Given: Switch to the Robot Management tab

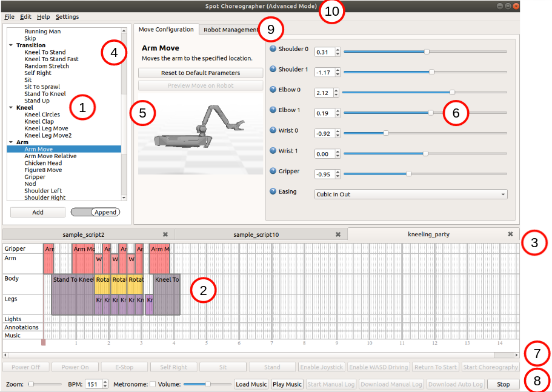Looking at the screenshot, I should pos(231,30).
